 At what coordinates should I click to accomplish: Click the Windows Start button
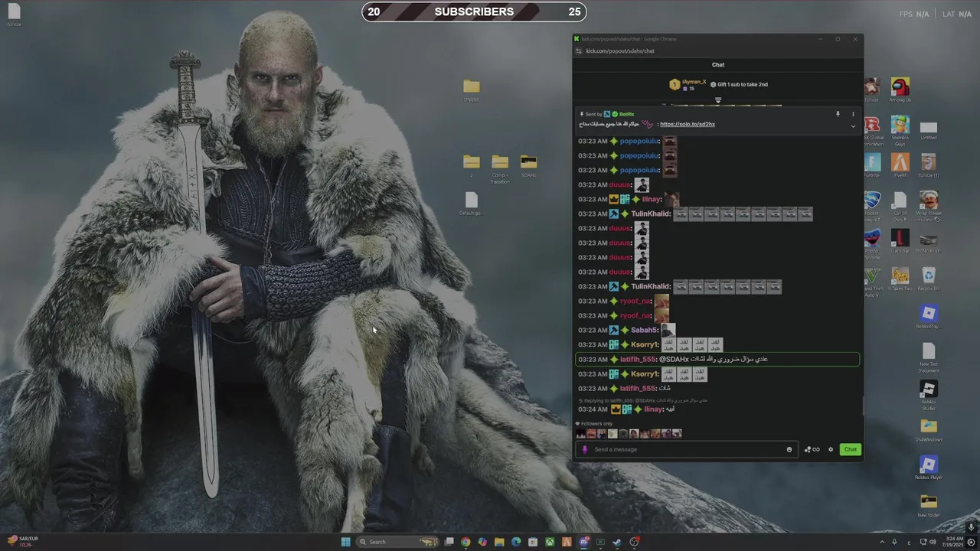click(345, 542)
